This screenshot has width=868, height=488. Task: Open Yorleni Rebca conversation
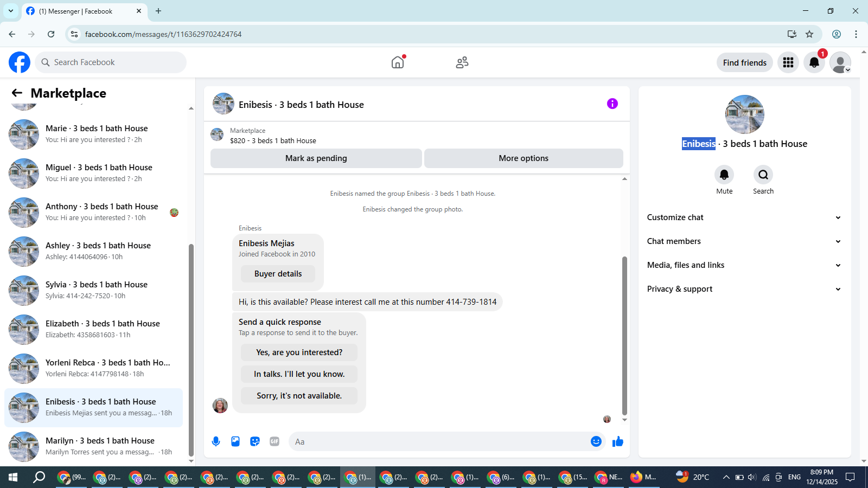[x=93, y=368]
